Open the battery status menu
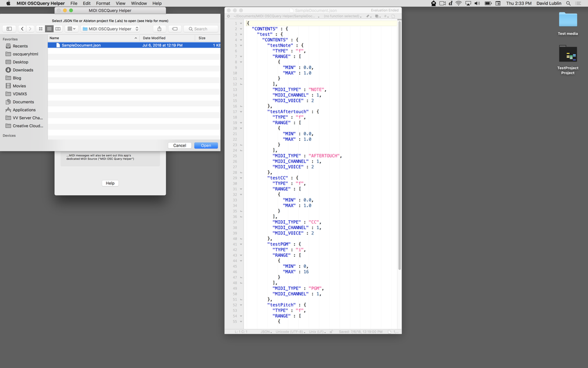 488,4
